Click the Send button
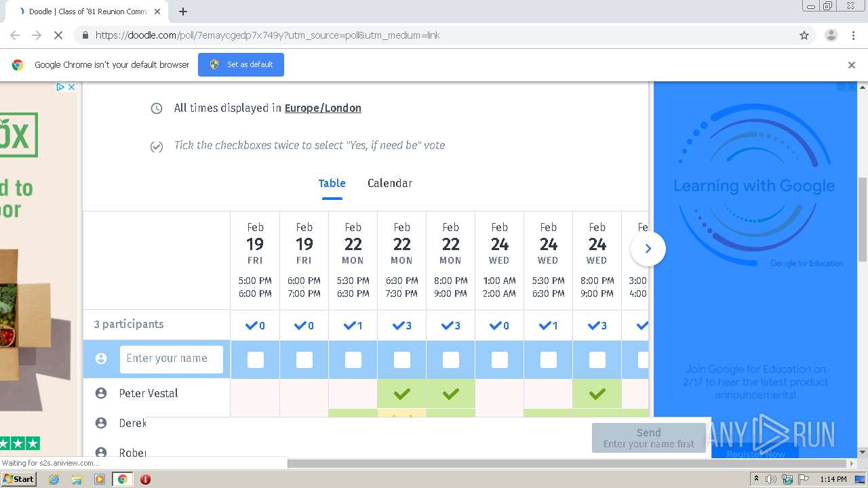Image resolution: width=868 pixels, height=488 pixels. point(649,438)
